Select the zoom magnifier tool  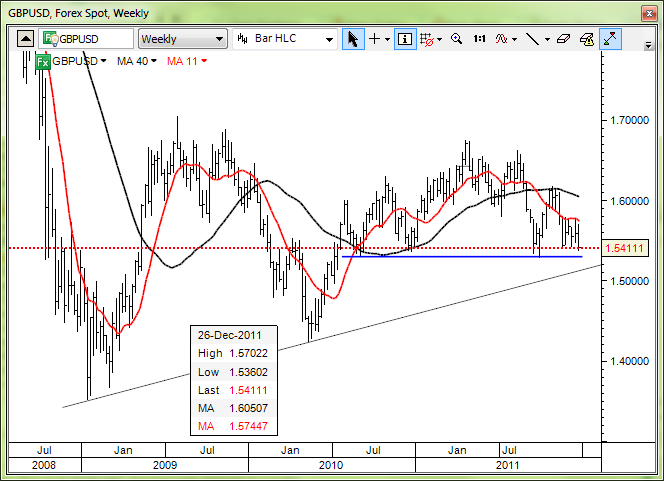456,39
